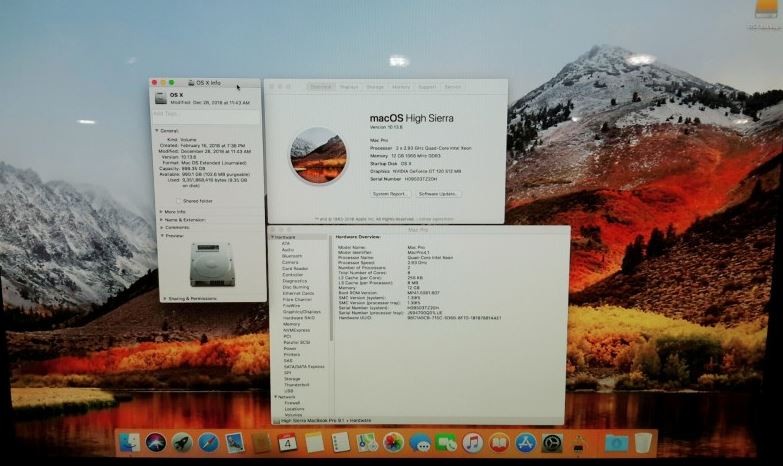Open the Mail stamp icon in Dock

(x=234, y=443)
